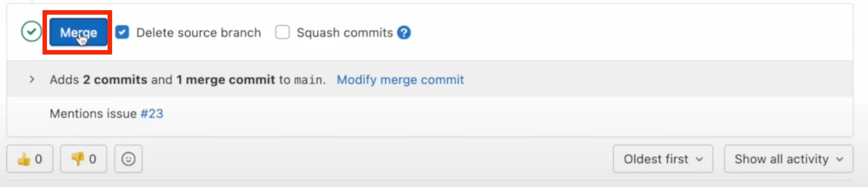
Task: Open the issue #23 link
Action: (152, 114)
